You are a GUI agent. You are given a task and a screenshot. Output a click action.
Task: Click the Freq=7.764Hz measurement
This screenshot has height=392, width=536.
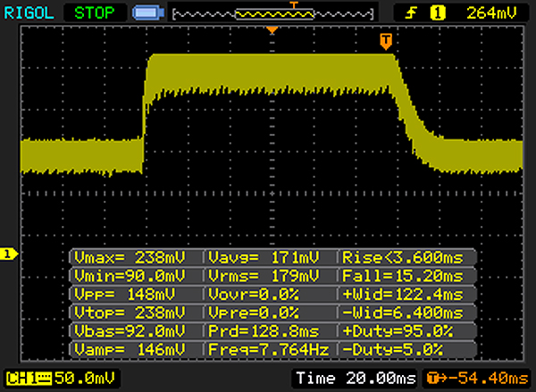pos(269,350)
